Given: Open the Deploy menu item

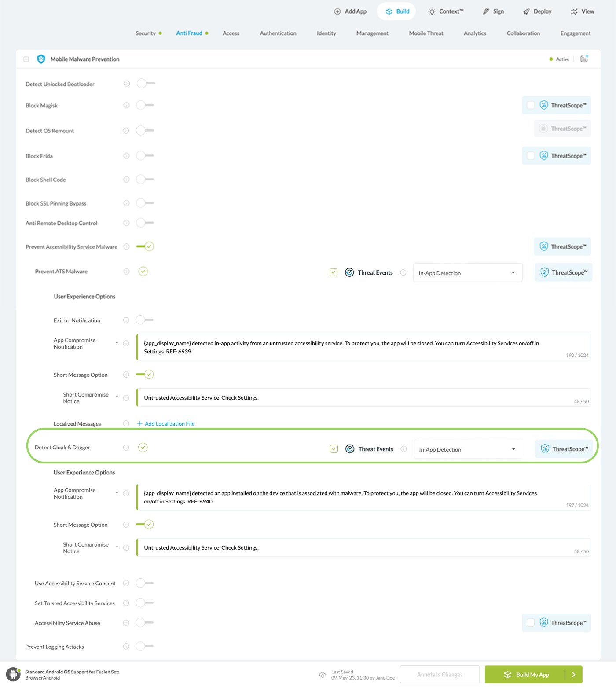Looking at the screenshot, I should [x=537, y=11].
